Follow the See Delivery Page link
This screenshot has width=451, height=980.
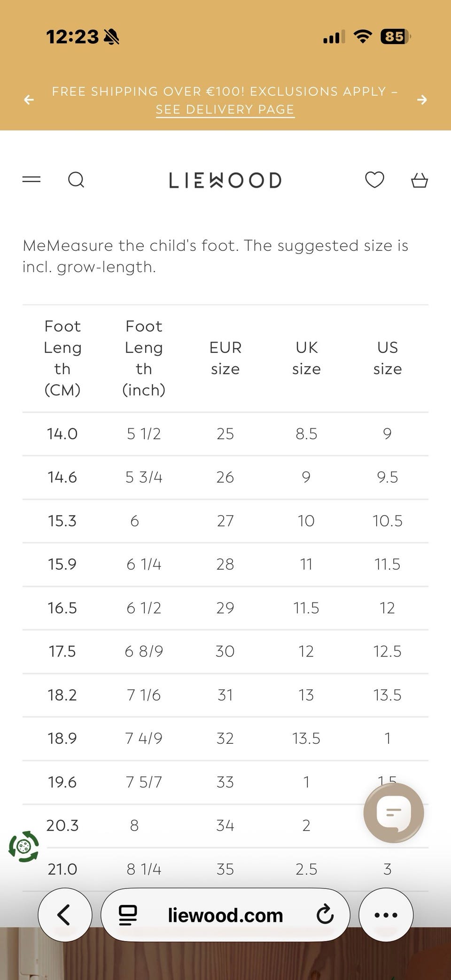point(225,109)
